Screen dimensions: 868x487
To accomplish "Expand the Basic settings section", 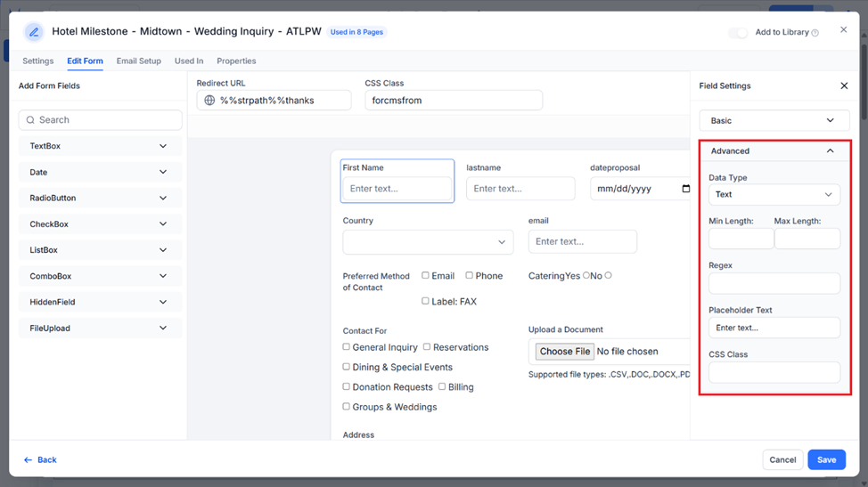I will 774,120.
